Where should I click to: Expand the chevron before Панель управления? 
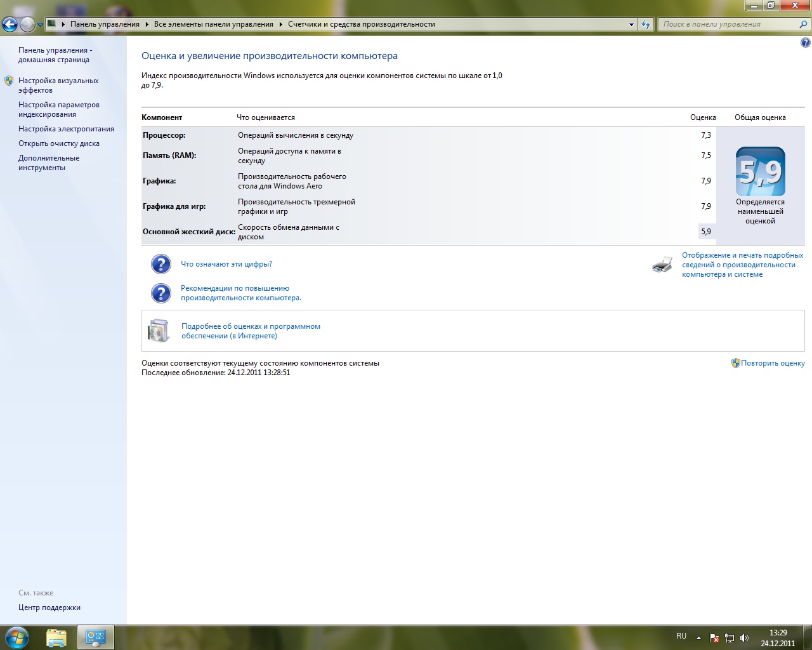coord(63,24)
